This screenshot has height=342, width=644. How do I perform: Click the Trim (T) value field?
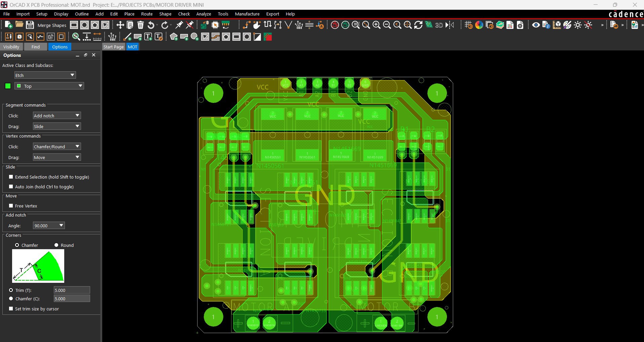[x=72, y=290]
